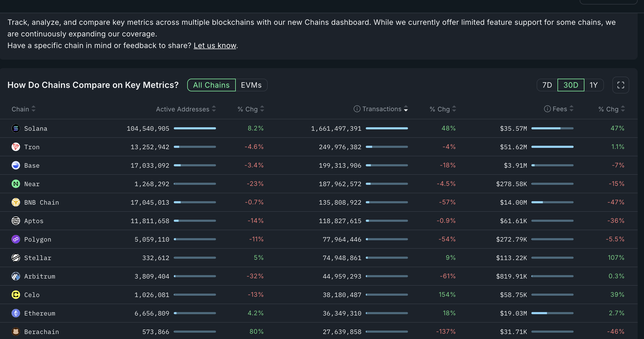Click BNB Chain's transactions change -57%
The image size is (644, 339).
tap(447, 202)
